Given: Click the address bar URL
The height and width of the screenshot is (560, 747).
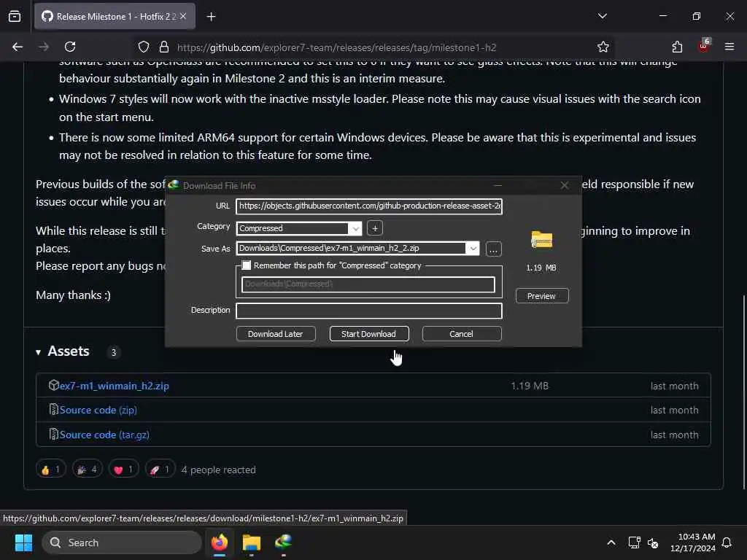Looking at the screenshot, I should pos(336,47).
